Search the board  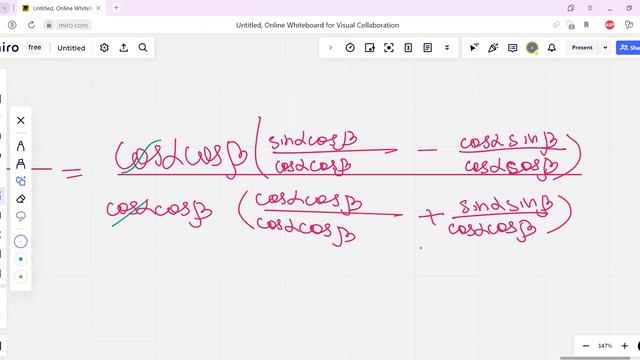(143, 48)
